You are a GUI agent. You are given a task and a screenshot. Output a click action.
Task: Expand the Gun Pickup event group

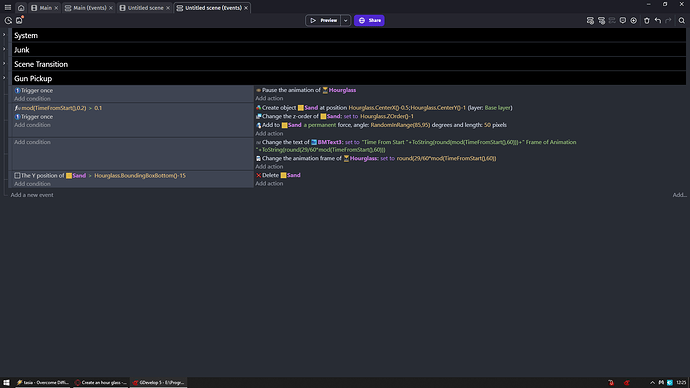(4, 78)
